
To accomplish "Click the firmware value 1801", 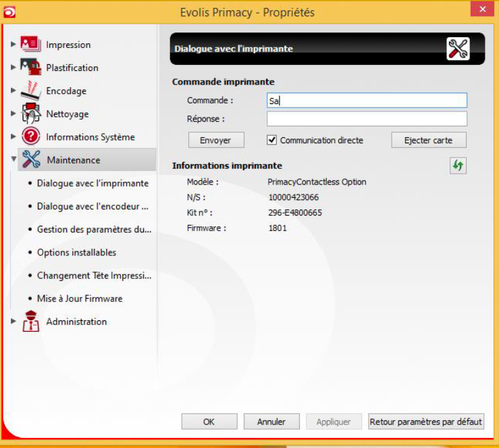I will (x=278, y=228).
